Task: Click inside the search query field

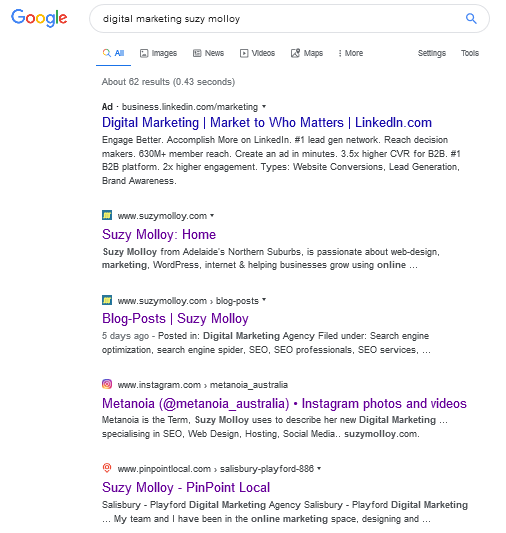Action: click(x=279, y=19)
